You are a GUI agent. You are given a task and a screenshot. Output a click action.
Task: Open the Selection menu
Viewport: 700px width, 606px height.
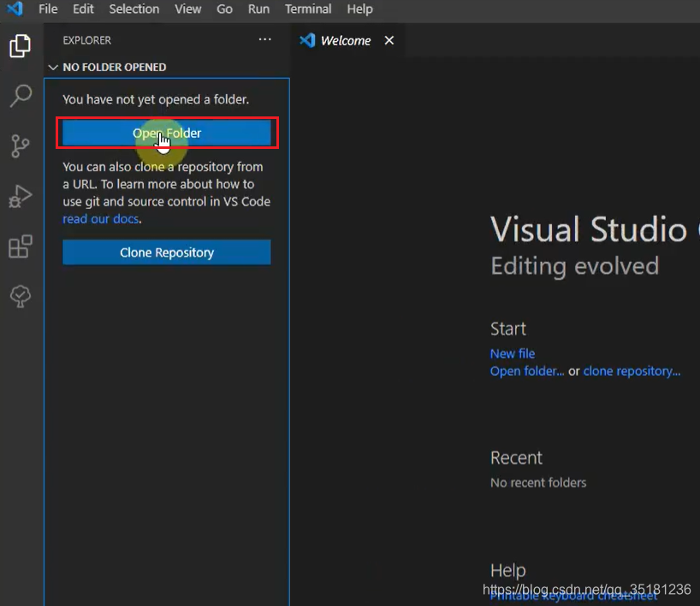(x=134, y=9)
